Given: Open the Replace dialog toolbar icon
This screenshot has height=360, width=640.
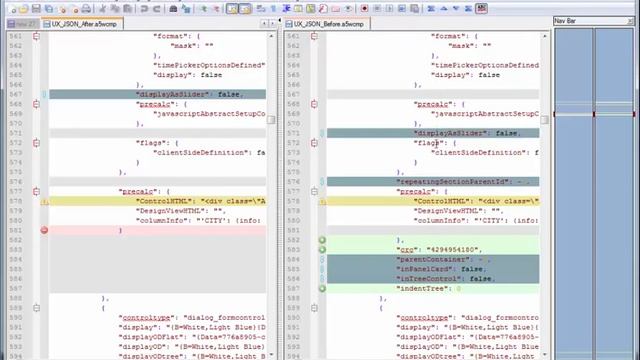Looking at the screenshot, I should coord(186,9).
